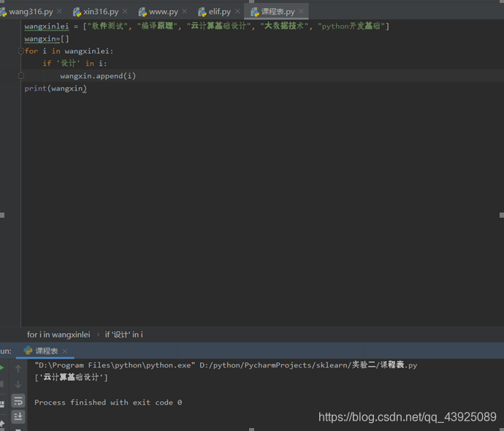Collapse the for loop fold marker
This screenshot has width=504, height=431.
(x=21, y=51)
